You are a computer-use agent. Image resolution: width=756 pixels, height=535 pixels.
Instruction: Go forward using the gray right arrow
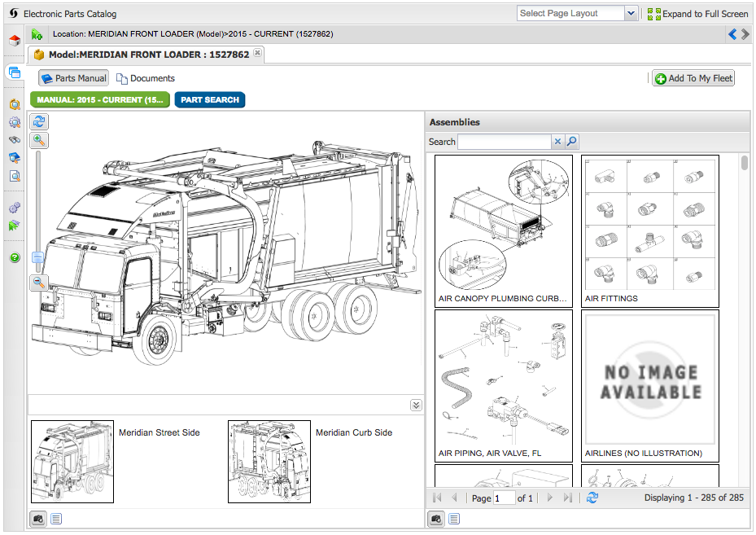coord(745,34)
